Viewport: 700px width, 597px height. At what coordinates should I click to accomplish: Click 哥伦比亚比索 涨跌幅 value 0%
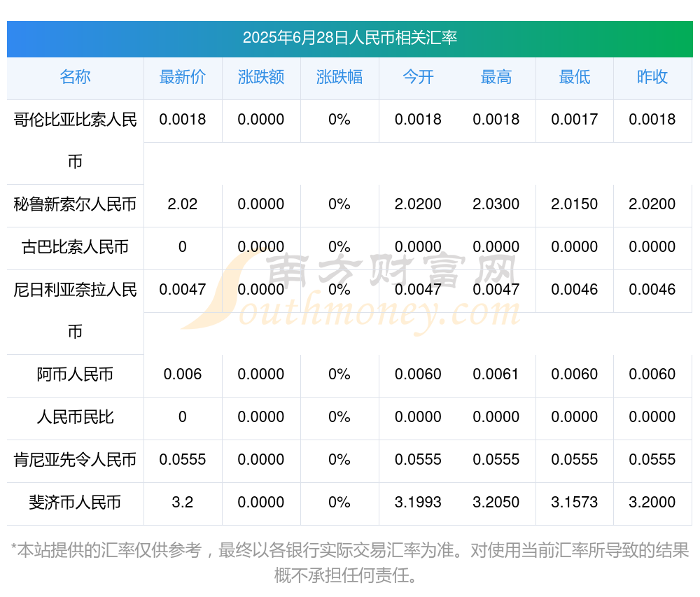pos(339,120)
